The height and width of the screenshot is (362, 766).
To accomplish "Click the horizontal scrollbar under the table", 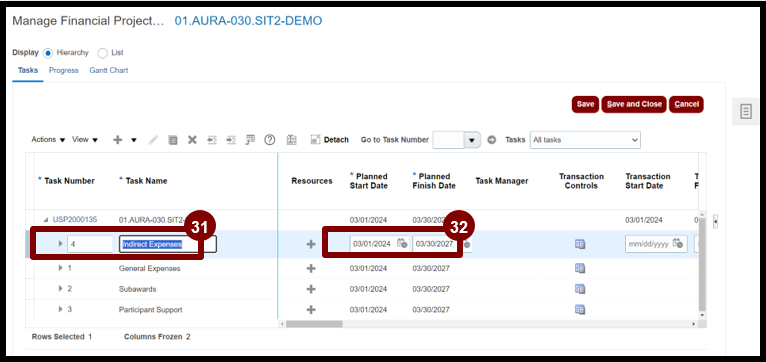I will coord(314,324).
